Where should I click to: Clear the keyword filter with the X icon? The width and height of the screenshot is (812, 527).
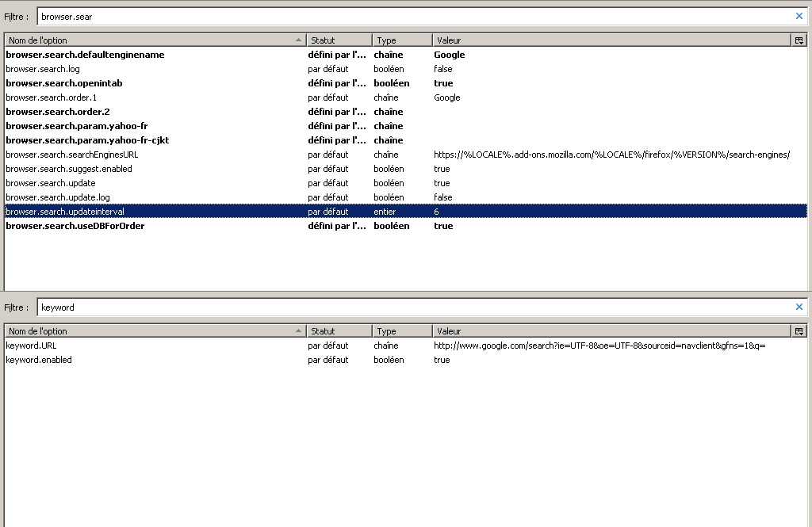pos(799,307)
